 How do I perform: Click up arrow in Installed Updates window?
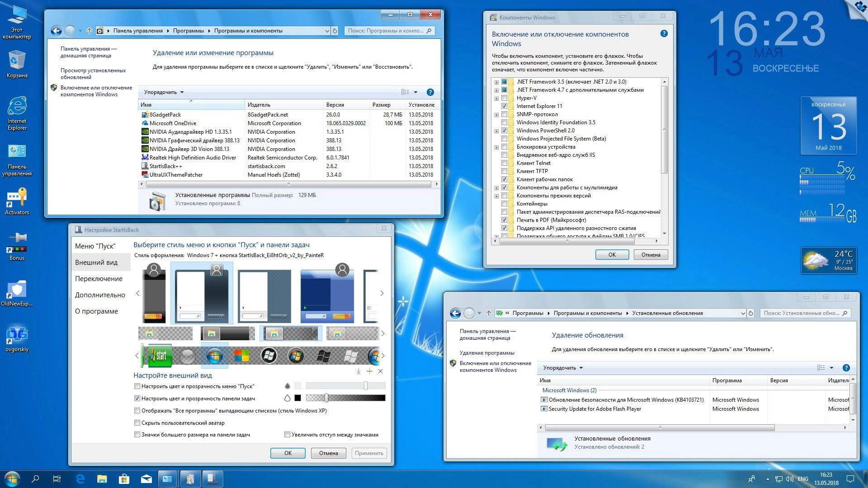tap(489, 313)
